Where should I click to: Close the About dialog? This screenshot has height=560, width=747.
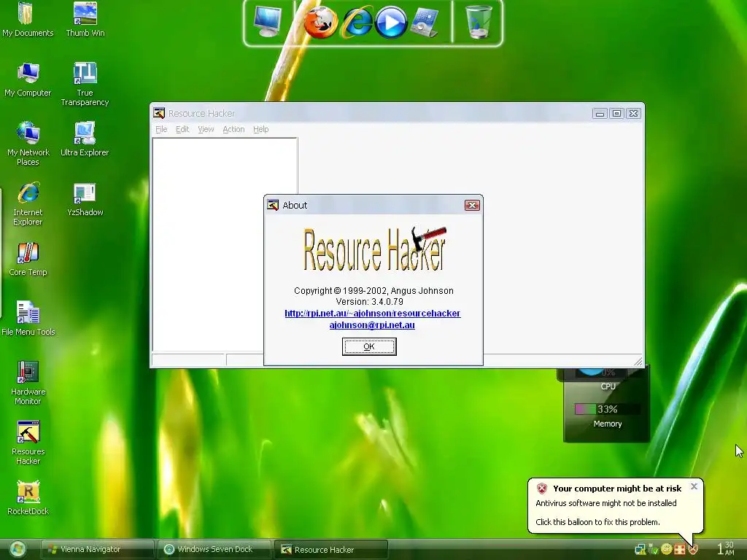(472, 205)
